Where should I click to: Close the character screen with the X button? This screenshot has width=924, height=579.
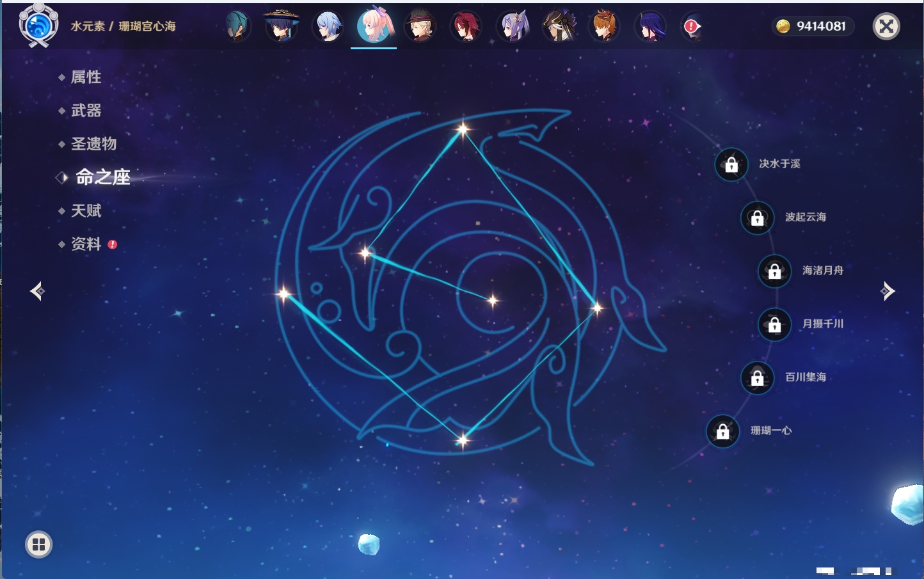pyautogui.click(x=886, y=26)
